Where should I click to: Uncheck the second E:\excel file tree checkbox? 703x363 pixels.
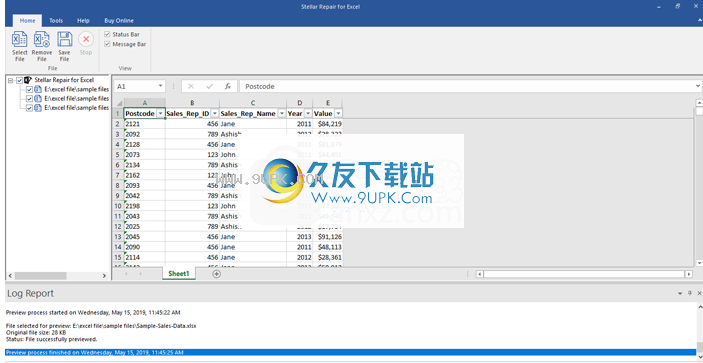tap(30, 99)
